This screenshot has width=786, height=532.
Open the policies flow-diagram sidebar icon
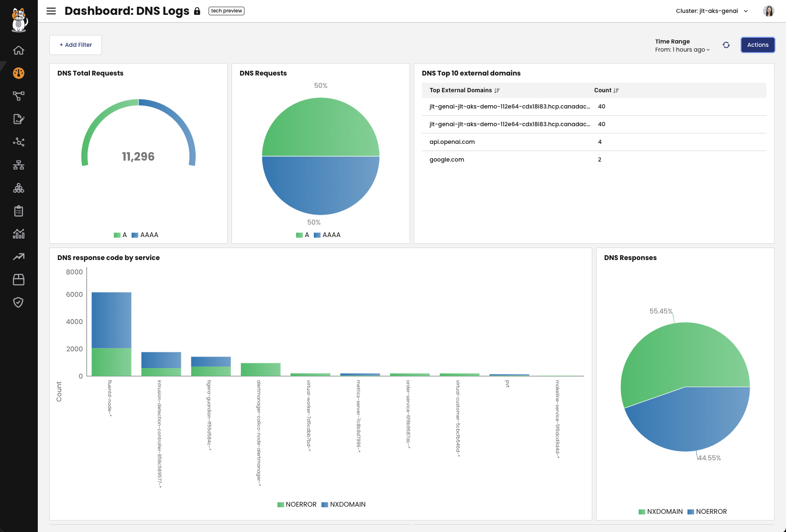click(x=19, y=96)
